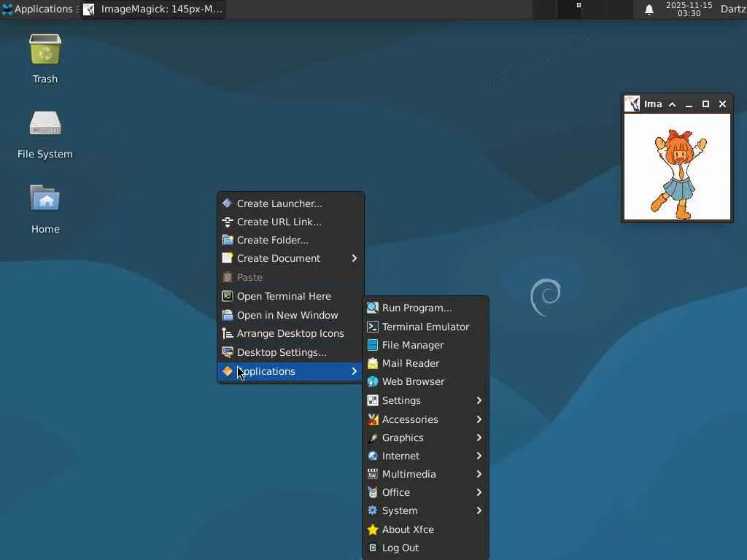Expand the Office submenu arrow
This screenshot has height=560, width=747.
479,492
